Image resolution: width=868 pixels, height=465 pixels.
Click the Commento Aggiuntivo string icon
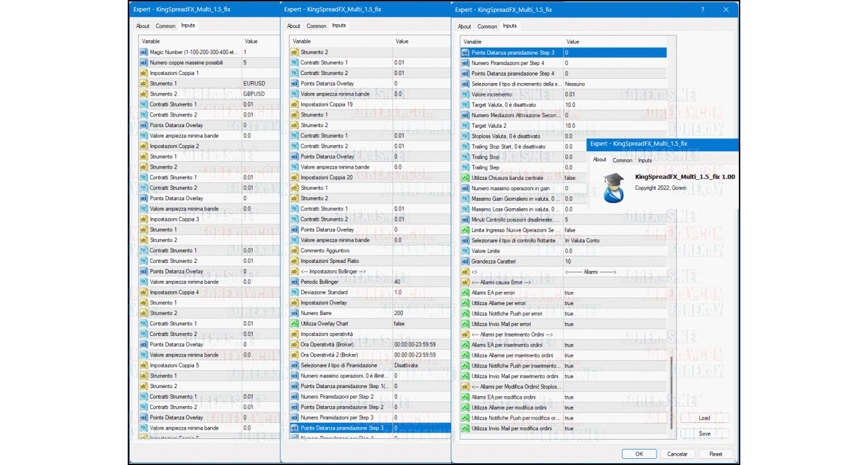pyautogui.click(x=294, y=250)
